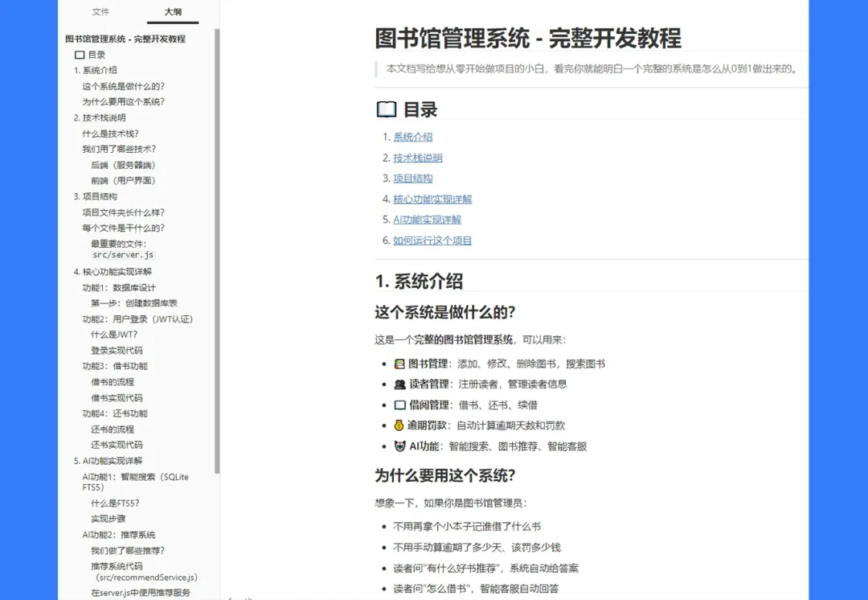Viewport: 868px width, 600px height.
Task: Jump to 目录 in the outline panel
Action: click(97, 55)
